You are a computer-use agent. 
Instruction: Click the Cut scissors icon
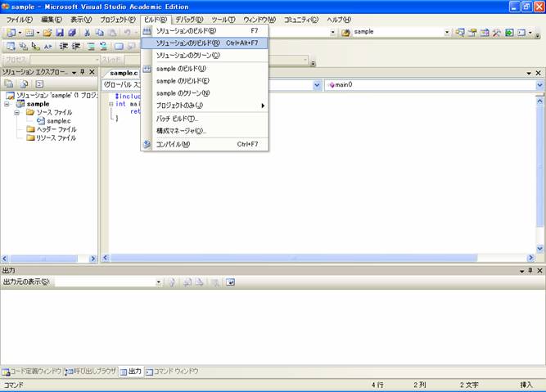[x=88, y=32]
